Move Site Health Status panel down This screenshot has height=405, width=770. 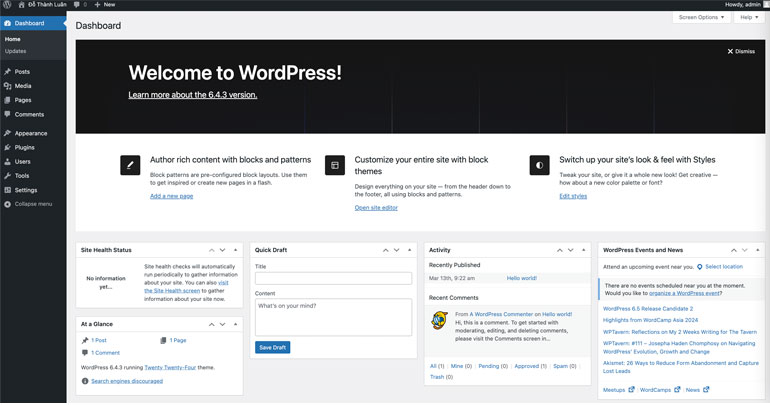pos(222,250)
